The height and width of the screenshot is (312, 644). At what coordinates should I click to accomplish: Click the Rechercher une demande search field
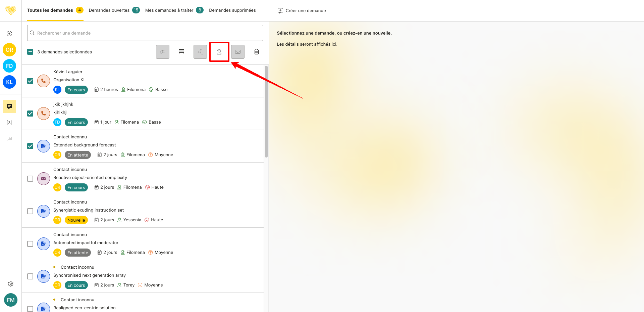click(x=145, y=33)
